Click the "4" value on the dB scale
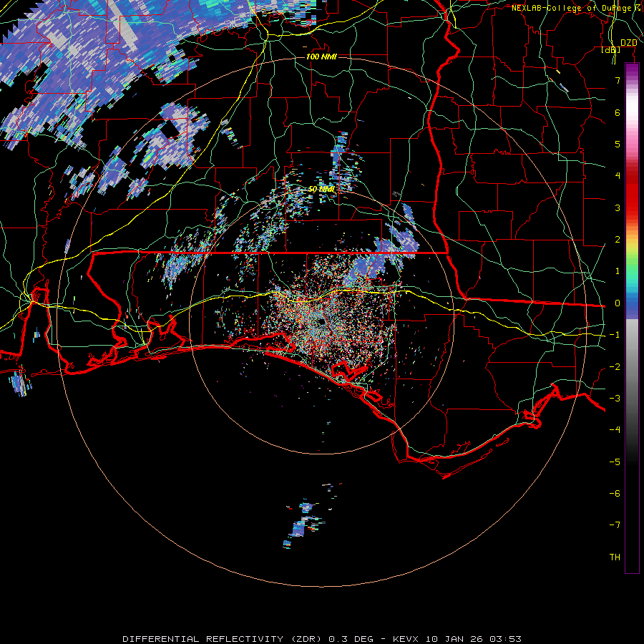The width and height of the screenshot is (644, 644). 618,176
